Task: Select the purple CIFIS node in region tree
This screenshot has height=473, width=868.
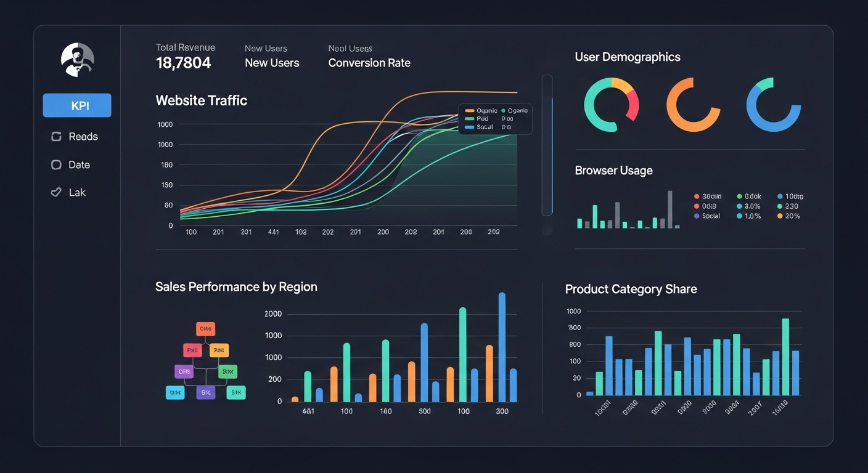Action: (x=184, y=371)
